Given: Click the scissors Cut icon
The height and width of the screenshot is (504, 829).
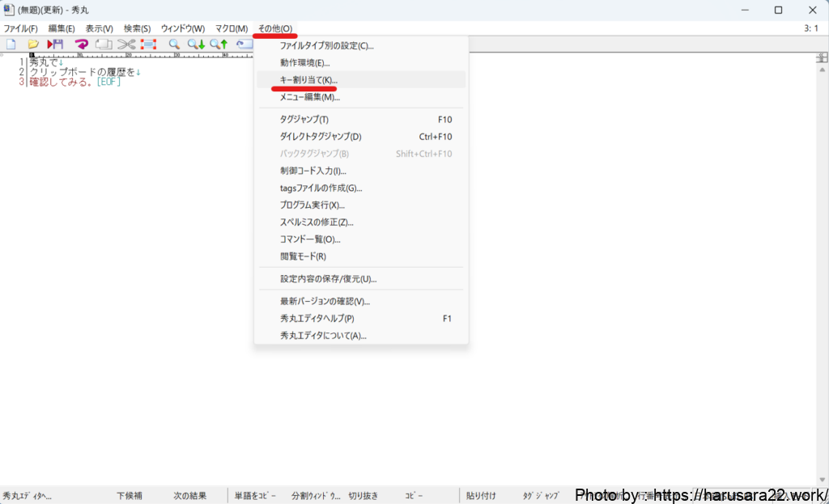Looking at the screenshot, I should [x=125, y=44].
